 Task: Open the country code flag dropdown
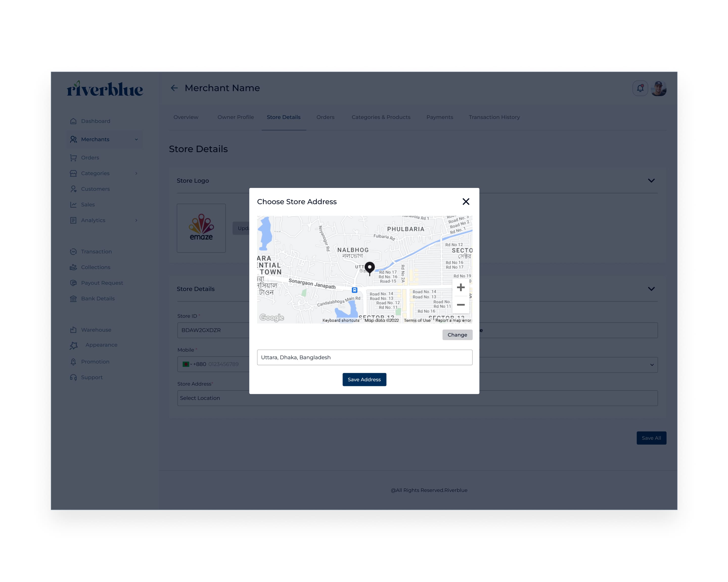click(x=187, y=364)
